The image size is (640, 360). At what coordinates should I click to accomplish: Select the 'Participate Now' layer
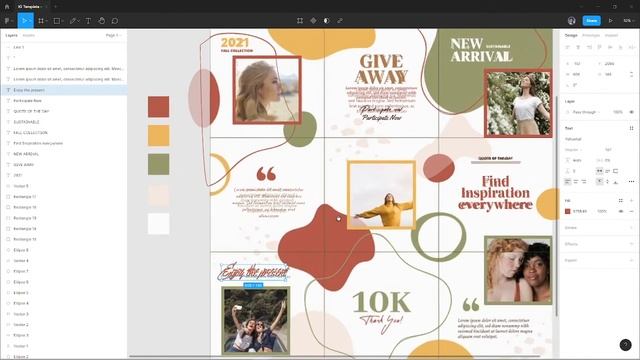coord(64,100)
